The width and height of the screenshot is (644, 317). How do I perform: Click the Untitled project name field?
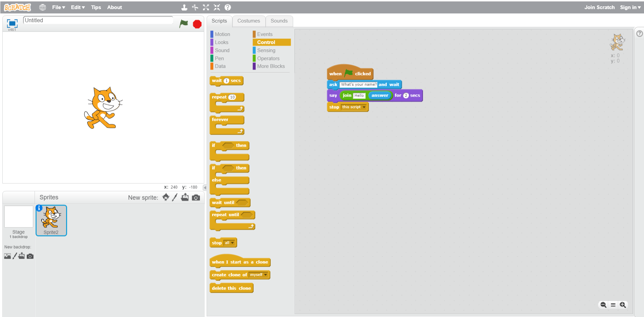[98, 20]
